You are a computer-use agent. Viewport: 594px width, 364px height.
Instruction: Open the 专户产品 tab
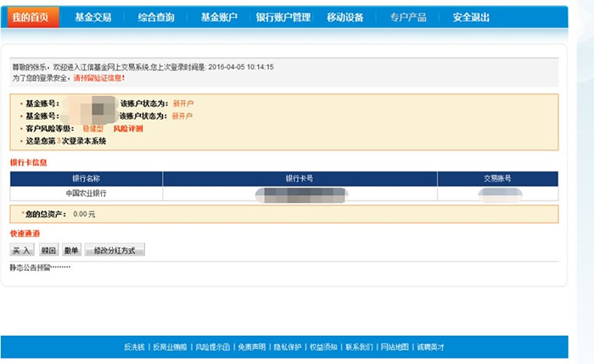pyautogui.click(x=409, y=17)
